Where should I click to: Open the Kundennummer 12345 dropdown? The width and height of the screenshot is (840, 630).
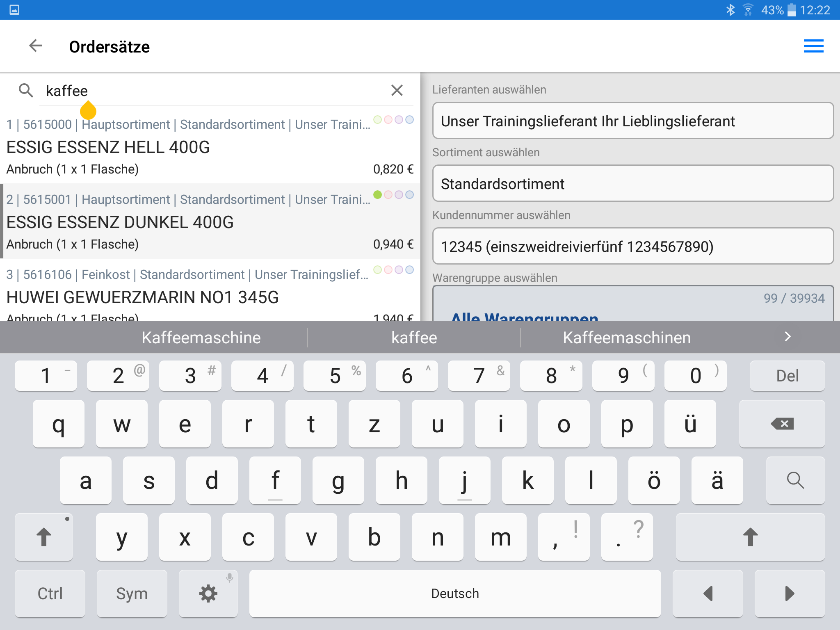coord(632,247)
